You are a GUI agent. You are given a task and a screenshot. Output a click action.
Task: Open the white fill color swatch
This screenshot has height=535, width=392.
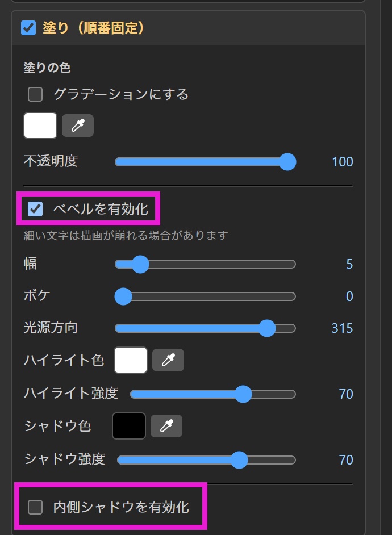(40, 126)
